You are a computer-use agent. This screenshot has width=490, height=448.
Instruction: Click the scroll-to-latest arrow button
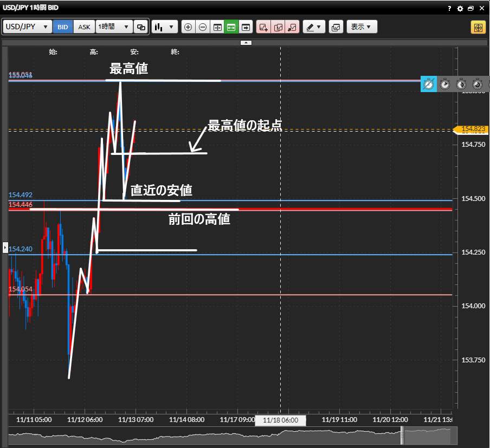(x=246, y=27)
